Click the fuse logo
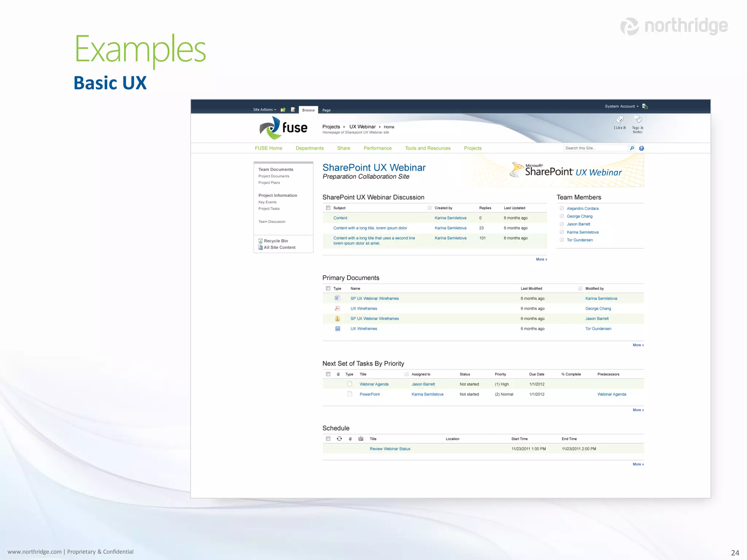747x560 pixels. 283,128
